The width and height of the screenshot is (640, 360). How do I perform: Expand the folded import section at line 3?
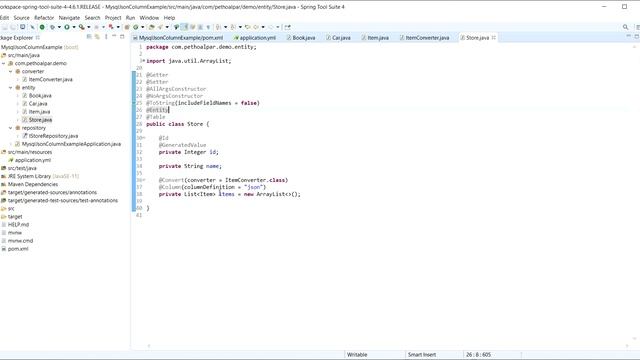143,61
